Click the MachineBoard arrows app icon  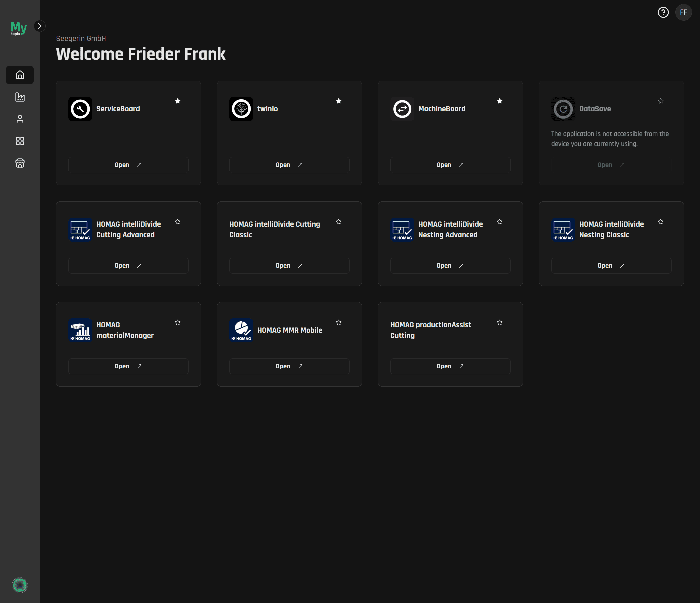(402, 109)
